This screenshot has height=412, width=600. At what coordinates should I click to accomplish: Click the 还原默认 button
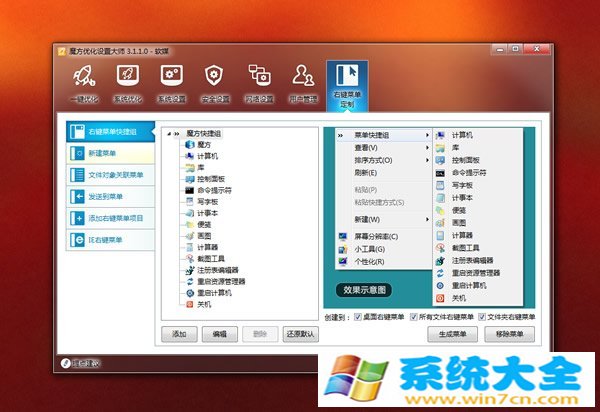[300, 334]
